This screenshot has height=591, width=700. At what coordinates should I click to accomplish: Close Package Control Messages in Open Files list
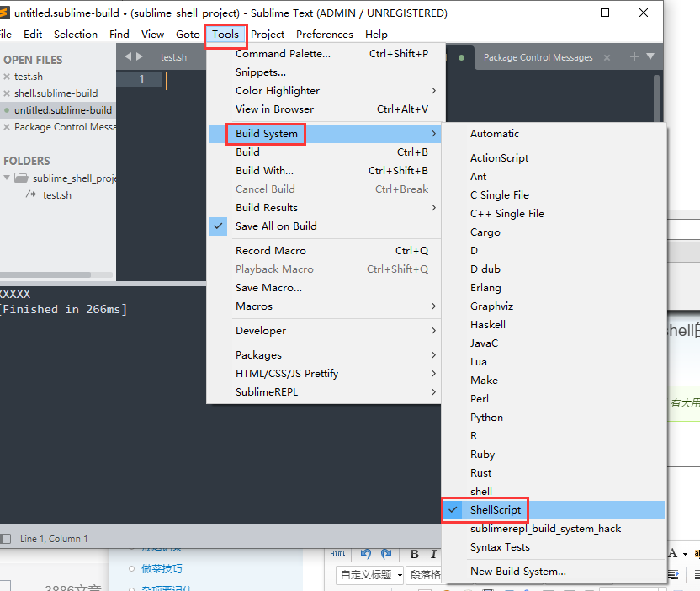[x=7, y=127]
